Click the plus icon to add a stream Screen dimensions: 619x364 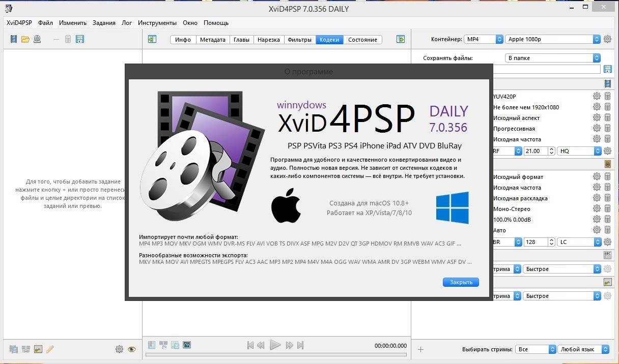(420, 349)
